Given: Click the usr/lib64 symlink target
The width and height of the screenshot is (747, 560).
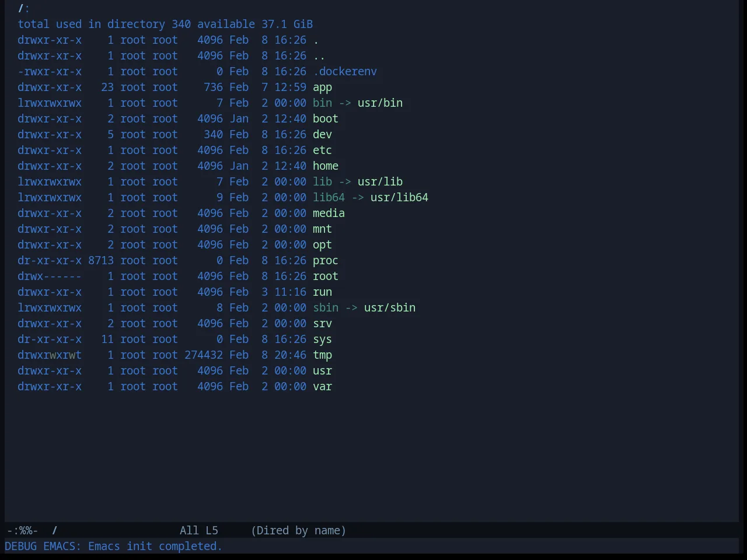Looking at the screenshot, I should click(x=399, y=198).
